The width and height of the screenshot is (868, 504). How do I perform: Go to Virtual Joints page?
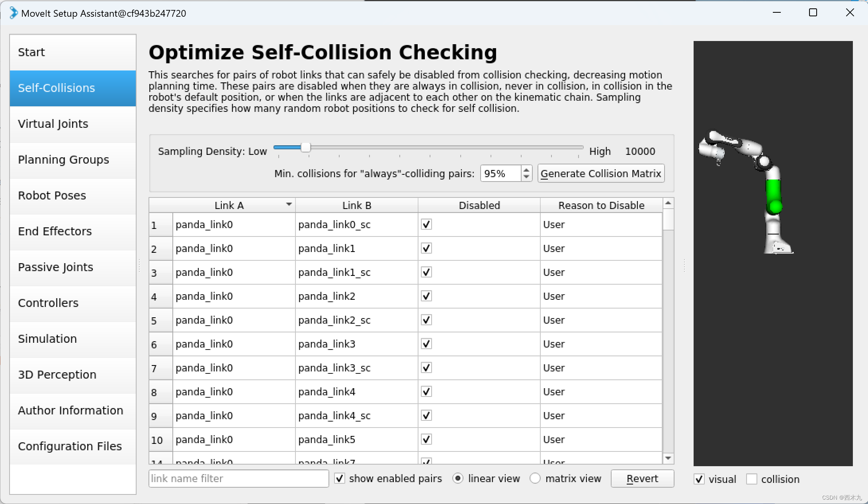73,124
